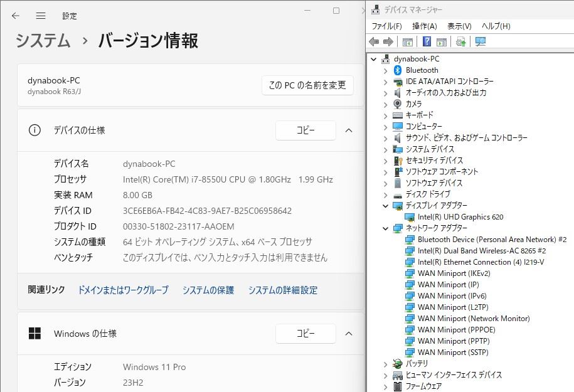Click the Windows logo in Windows specifications

35,334
